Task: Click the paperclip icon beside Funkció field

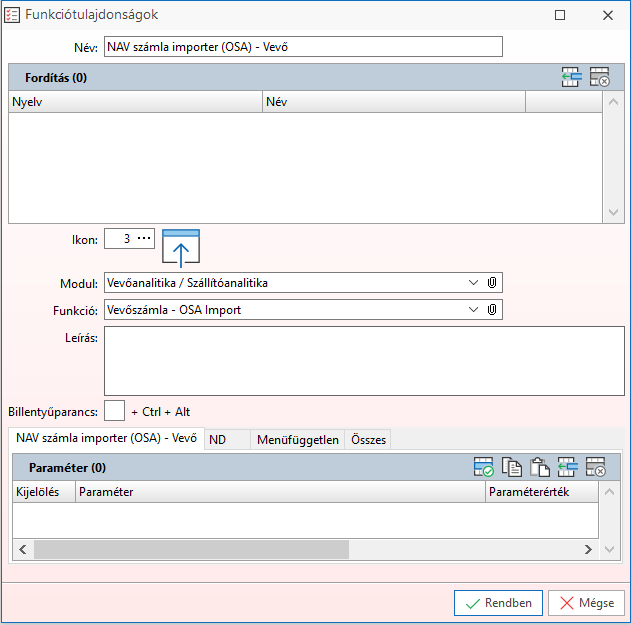Action: [492, 309]
